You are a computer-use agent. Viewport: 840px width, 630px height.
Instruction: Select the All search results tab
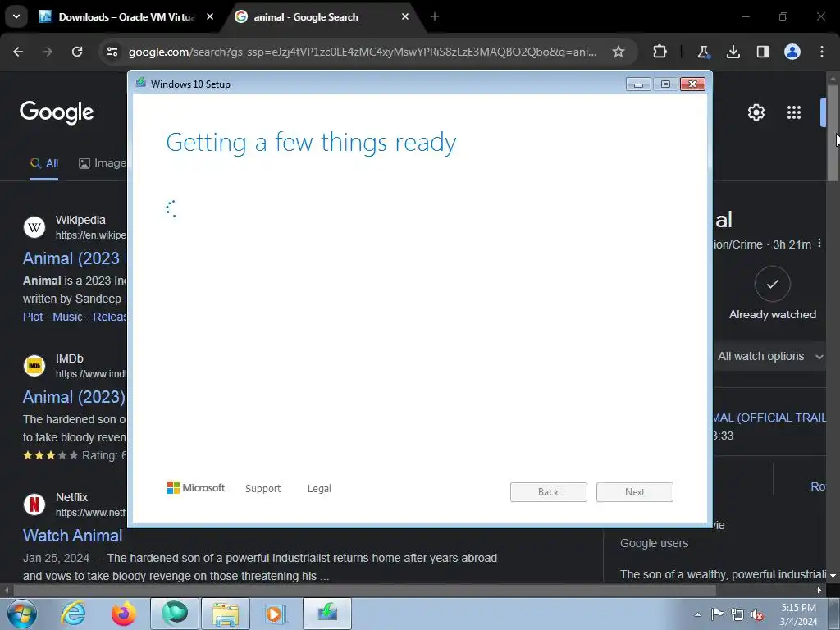pos(44,163)
